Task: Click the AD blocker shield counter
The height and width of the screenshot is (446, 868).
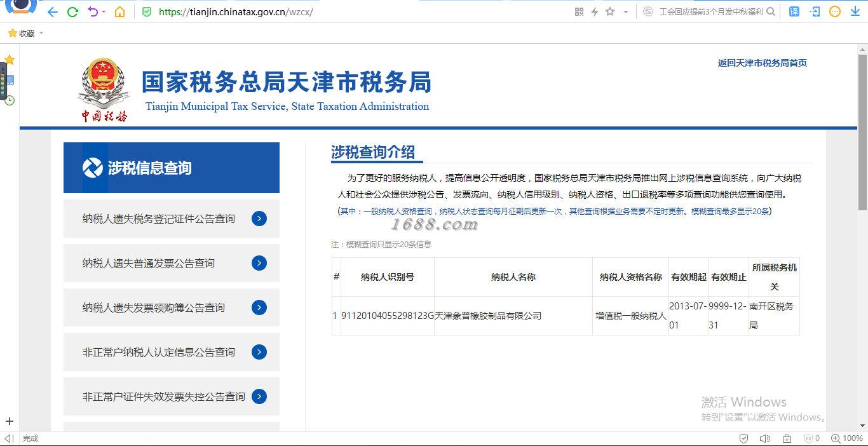Action: click(x=811, y=438)
